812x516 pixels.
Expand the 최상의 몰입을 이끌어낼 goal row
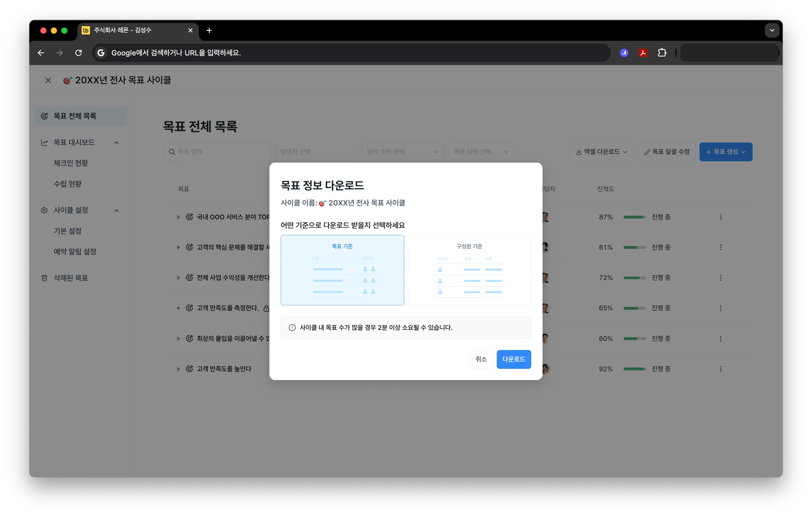[178, 339]
